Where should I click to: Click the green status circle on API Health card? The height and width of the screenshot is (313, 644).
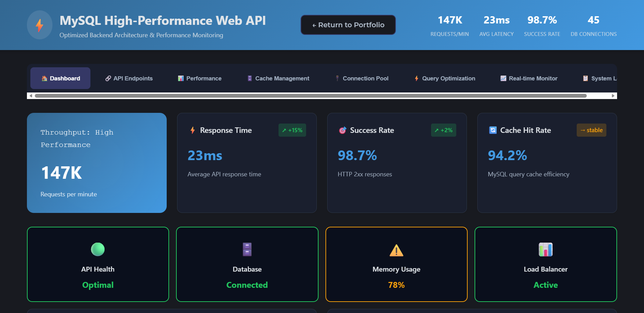coord(98,249)
